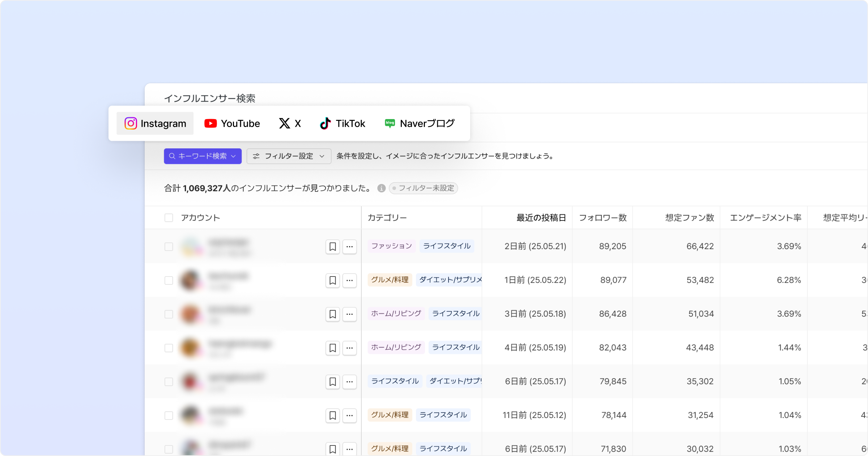Check the first row with ファッション category

point(169,246)
